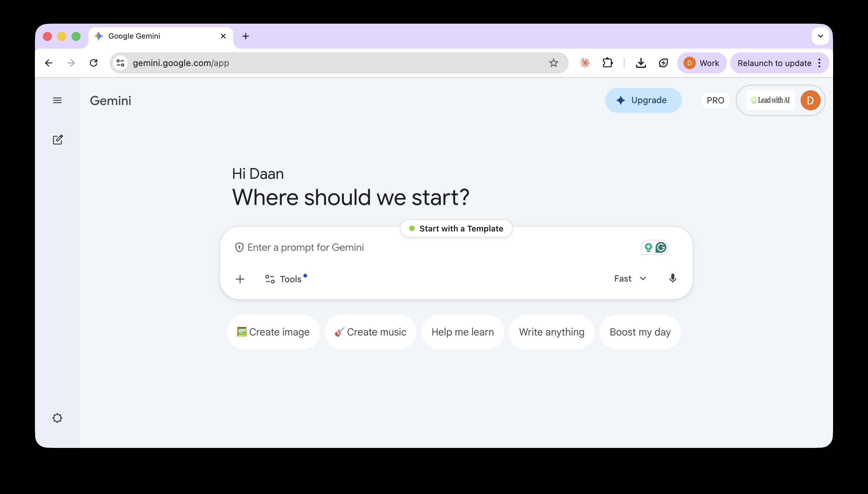Reload the Gemini page
The image size is (868, 494).
(94, 63)
